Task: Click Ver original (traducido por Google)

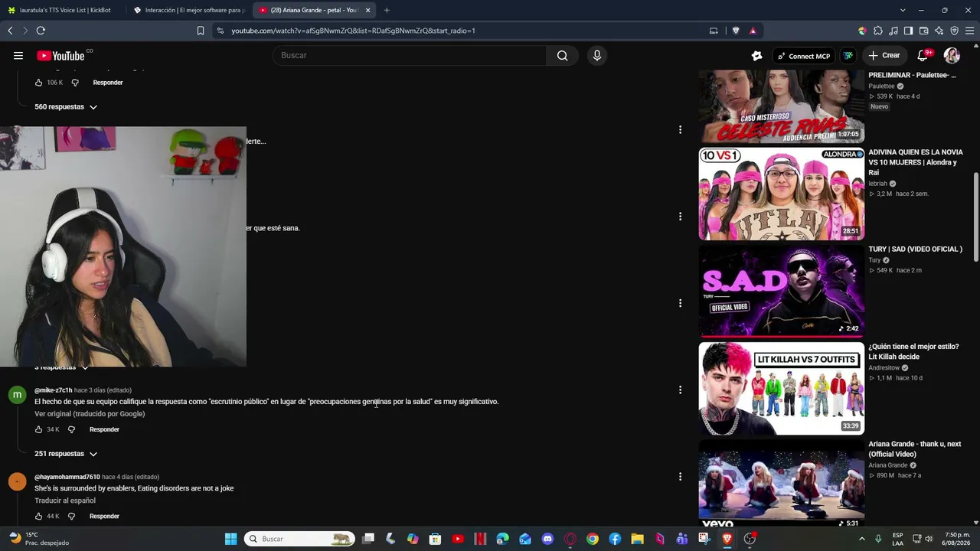Action: pyautogui.click(x=90, y=414)
